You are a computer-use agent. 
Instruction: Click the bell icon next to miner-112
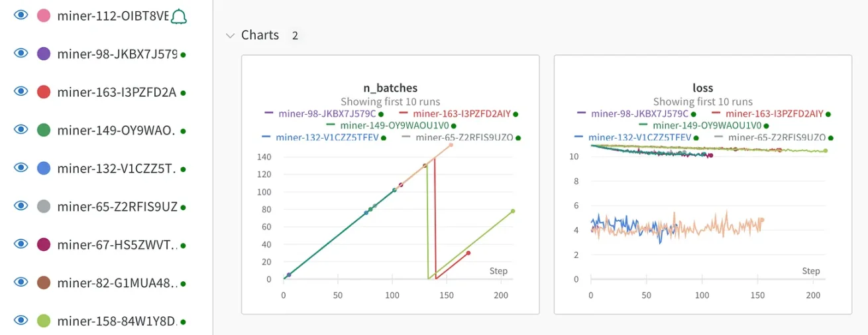178,17
